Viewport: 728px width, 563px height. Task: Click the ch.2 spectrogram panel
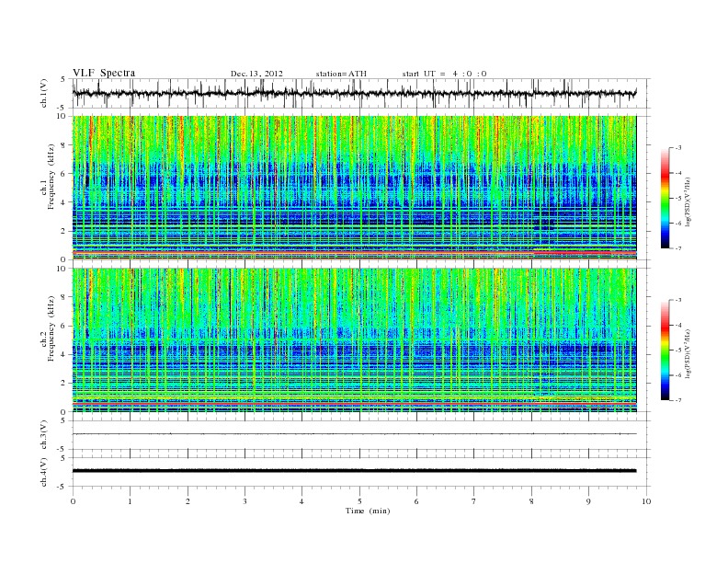[354, 340]
